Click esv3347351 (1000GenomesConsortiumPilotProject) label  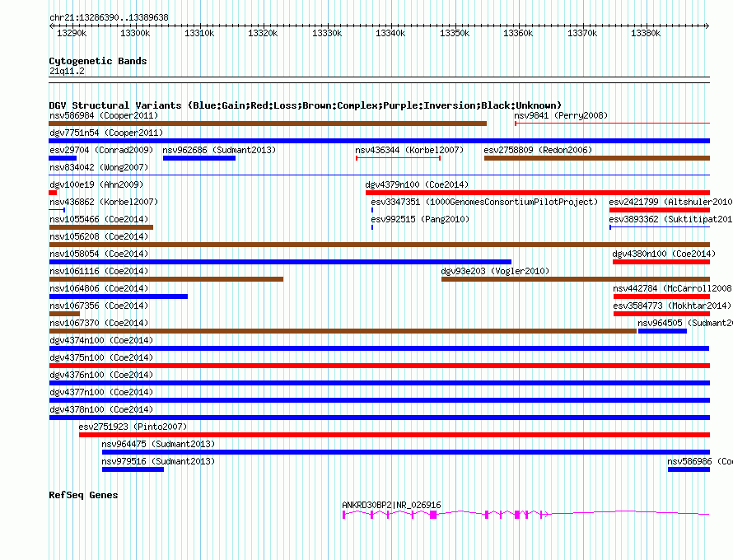[484, 202]
